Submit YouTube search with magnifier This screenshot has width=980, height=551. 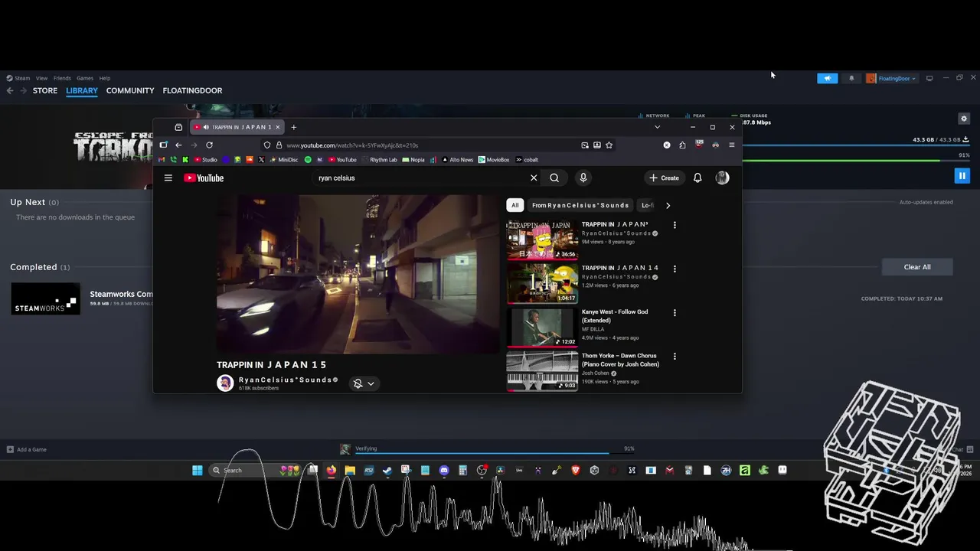(x=554, y=178)
